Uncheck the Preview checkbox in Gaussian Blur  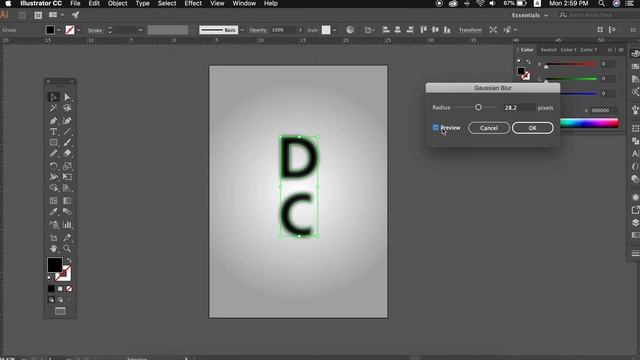pyautogui.click(x=436, y=128)
